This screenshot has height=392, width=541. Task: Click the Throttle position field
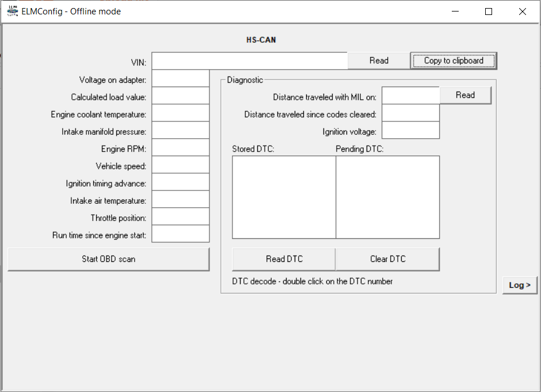pyautogui.click(x=181, y=216)
